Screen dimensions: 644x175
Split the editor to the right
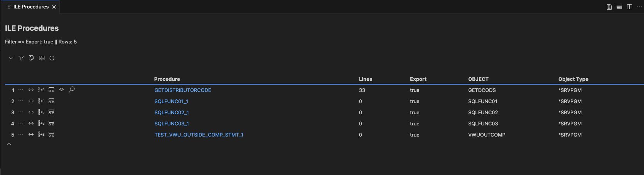pyautogui.click(x=629, y=7)
